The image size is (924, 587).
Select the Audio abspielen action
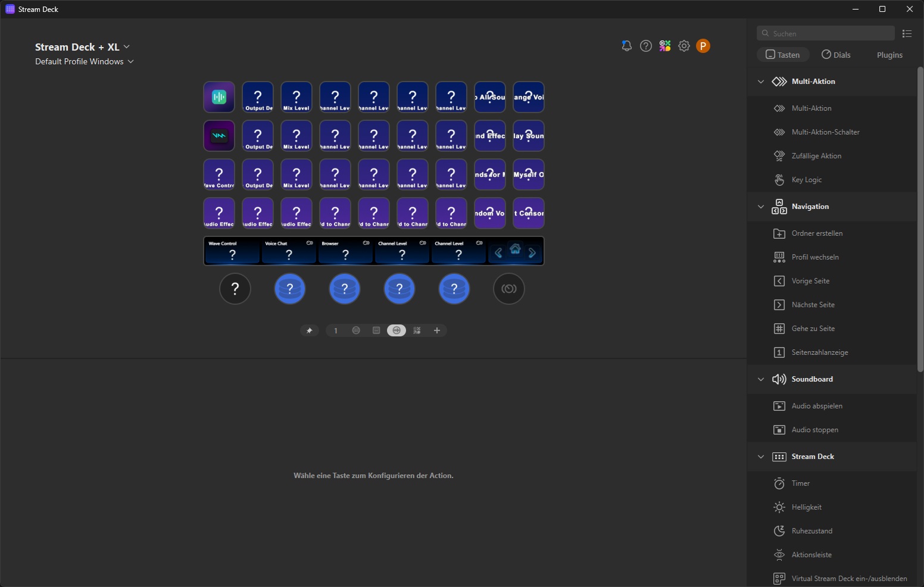click(817, 406)
